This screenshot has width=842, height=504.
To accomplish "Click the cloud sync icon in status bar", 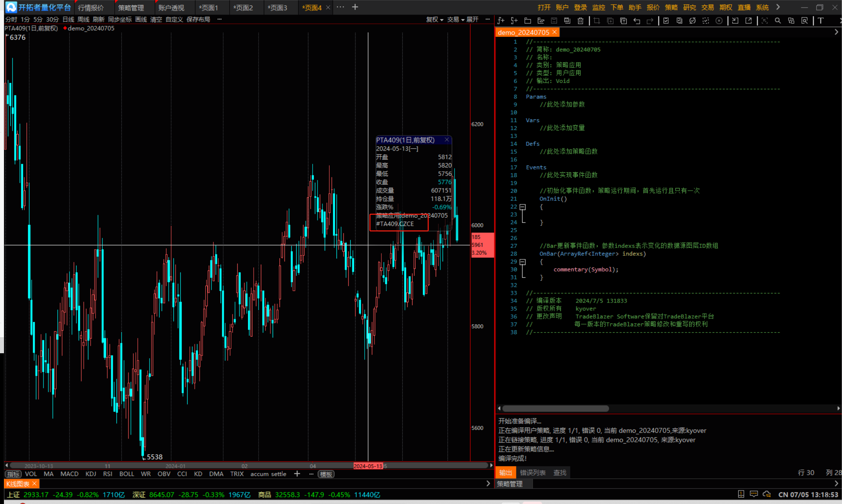I will (767, 494).
